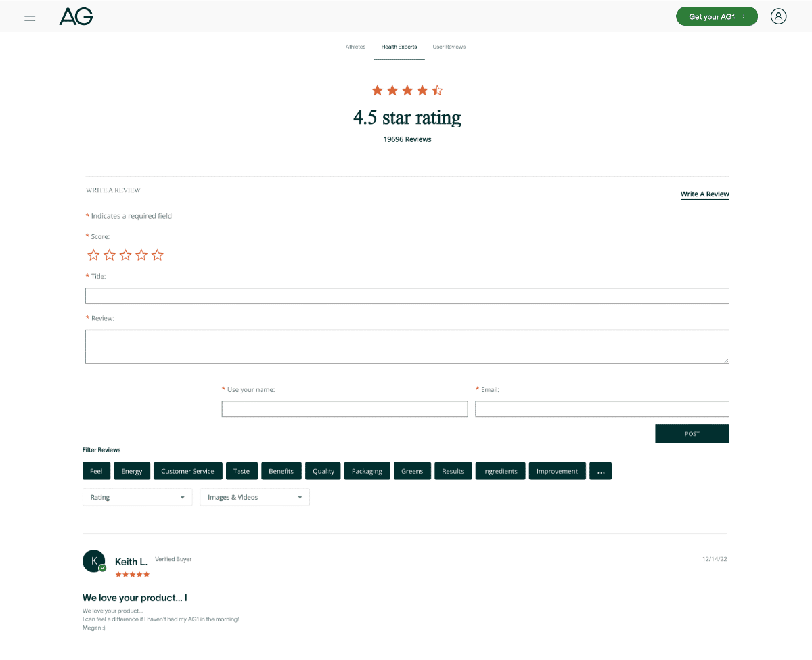
Task: Toggle the Customer Service filter tag
Action: click(x=187, y=471)
